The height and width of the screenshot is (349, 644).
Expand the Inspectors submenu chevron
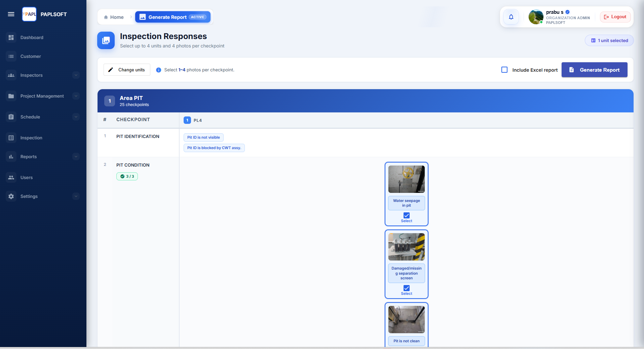pos(76,75)
